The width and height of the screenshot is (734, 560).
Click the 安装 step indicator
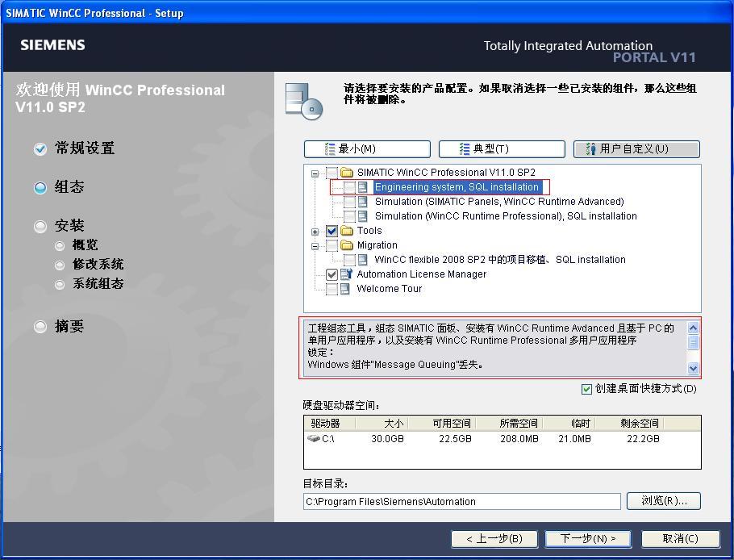point(40,227)
